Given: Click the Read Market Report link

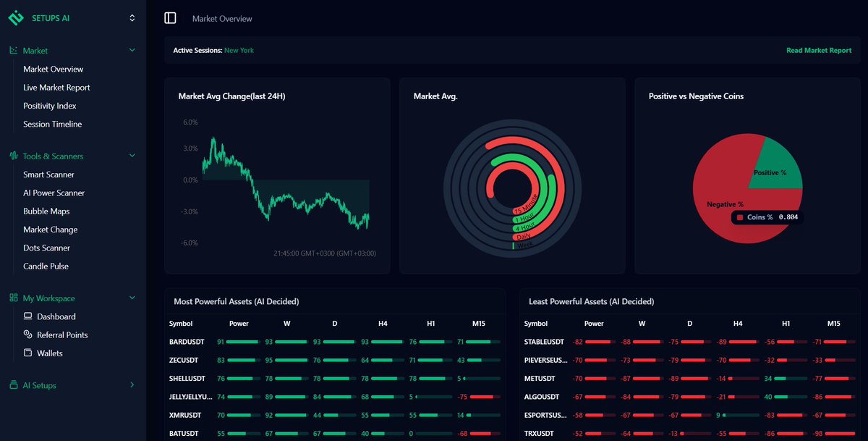Looking at the screenshot, I should 819,51.
